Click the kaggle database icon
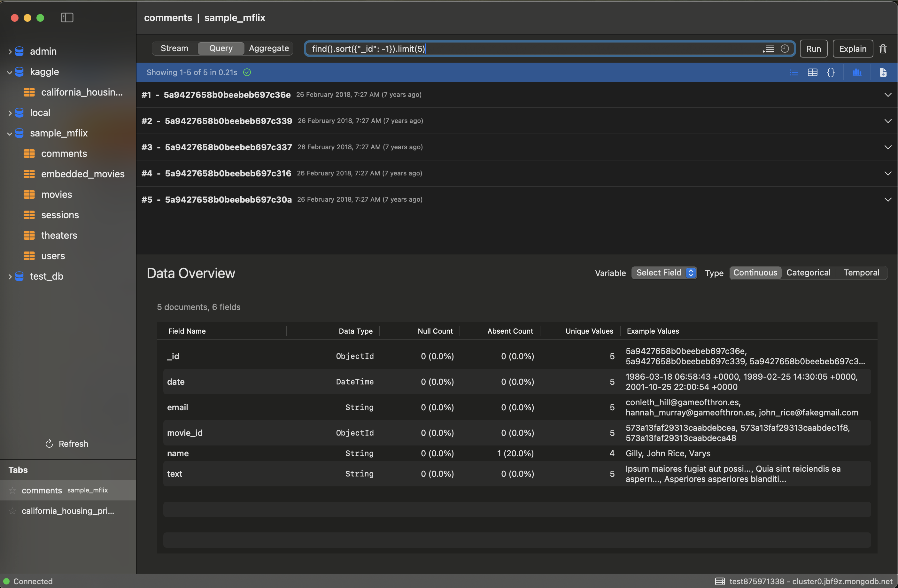Image resolution: width=898 pixels, height=588 pixels. click(x=19, y=72)
